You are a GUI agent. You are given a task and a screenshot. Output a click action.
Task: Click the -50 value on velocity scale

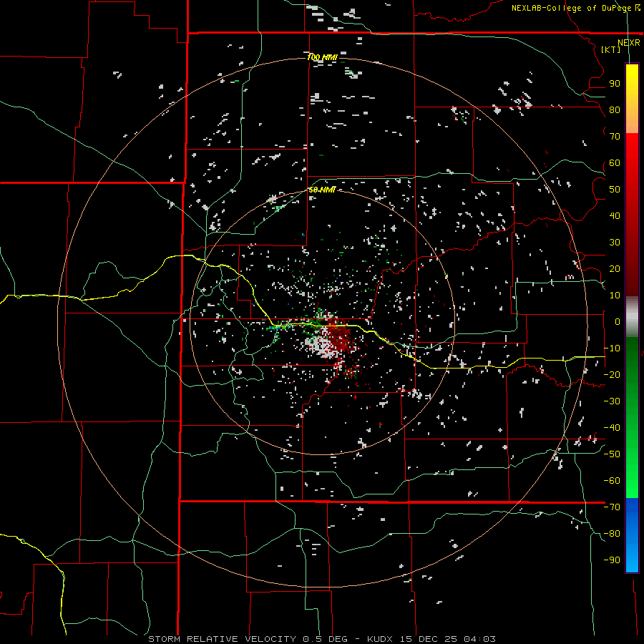click(x=612, y=454)
